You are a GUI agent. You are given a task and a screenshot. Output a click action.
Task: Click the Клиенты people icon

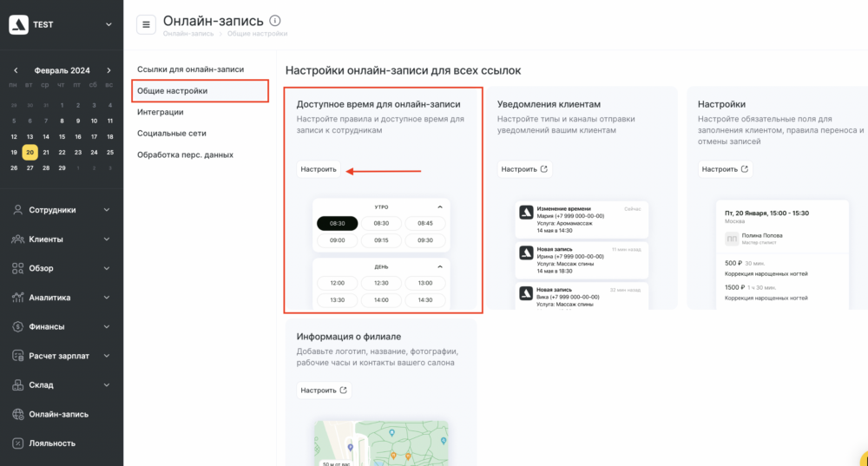coord(17,240)
